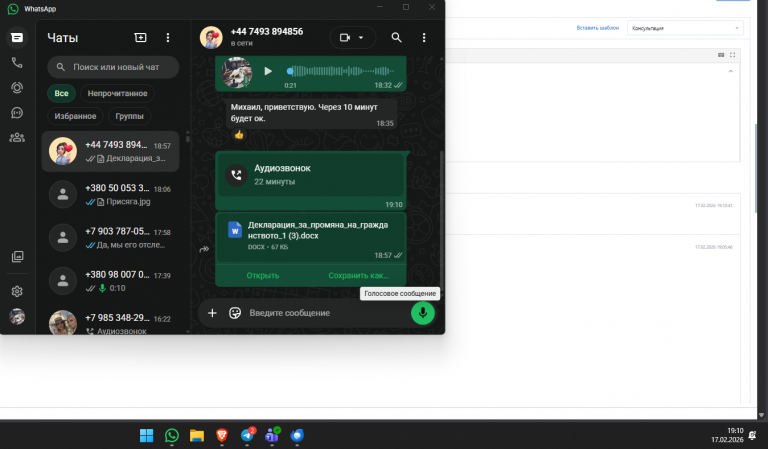
Task: Select the 'Все' chat filter
Action: click(x=61, y=93)
